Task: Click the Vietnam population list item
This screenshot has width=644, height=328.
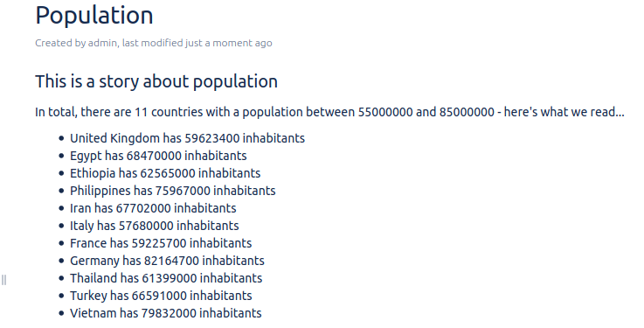Action: (x=165, y=313)
